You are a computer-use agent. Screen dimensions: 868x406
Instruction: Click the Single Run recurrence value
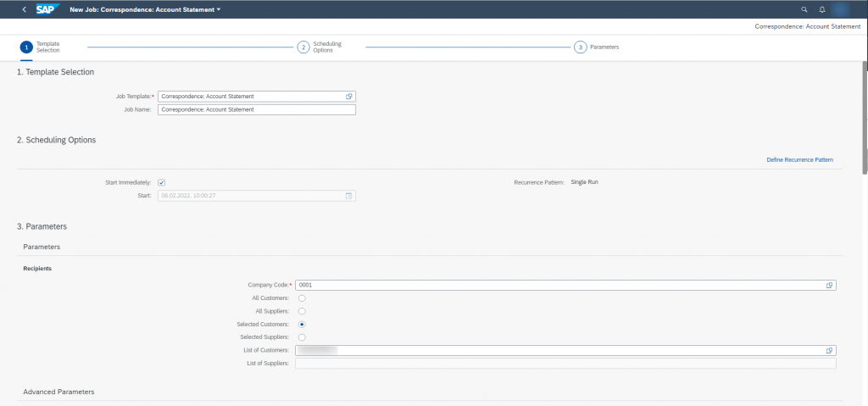[x=585, y=181]
